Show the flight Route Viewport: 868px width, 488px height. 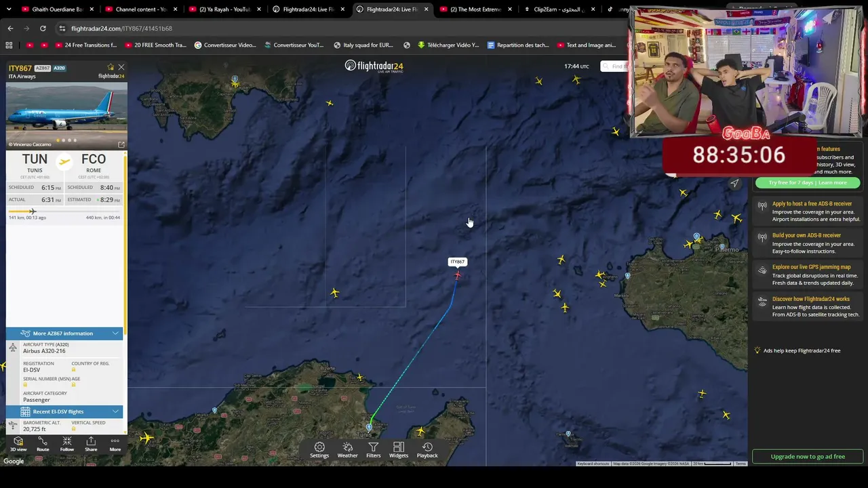coord(43,444)
